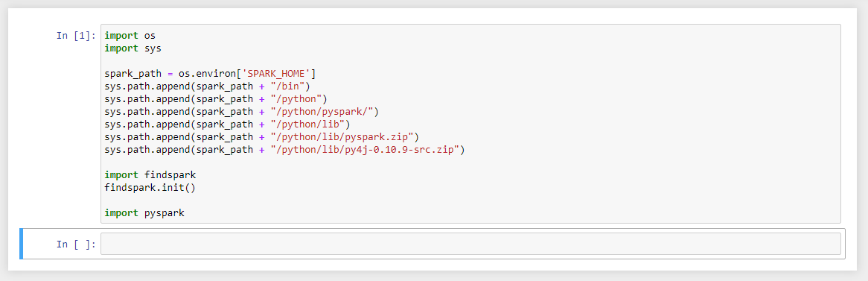The height and width of the screenshot is (281, 868).
Task: Select the In [1] prompt label
Action: click(77, 36)
